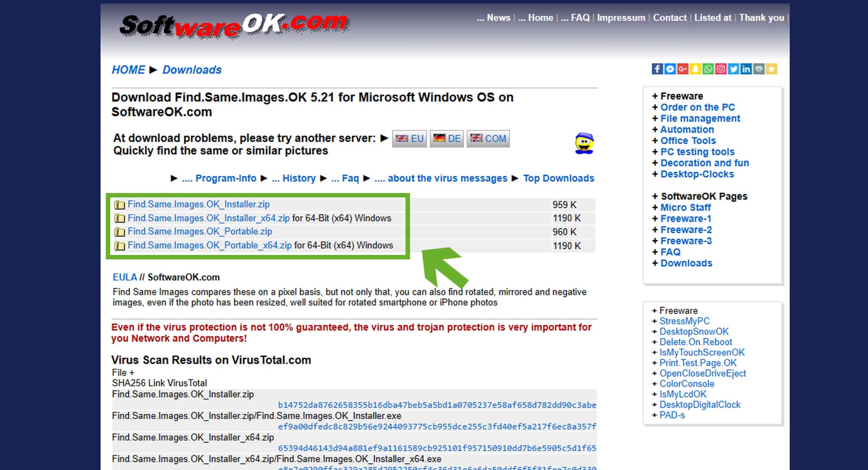Viewport: 868px width, 470px height.
Task: Open Office Tools category
Action: point(688,141)
